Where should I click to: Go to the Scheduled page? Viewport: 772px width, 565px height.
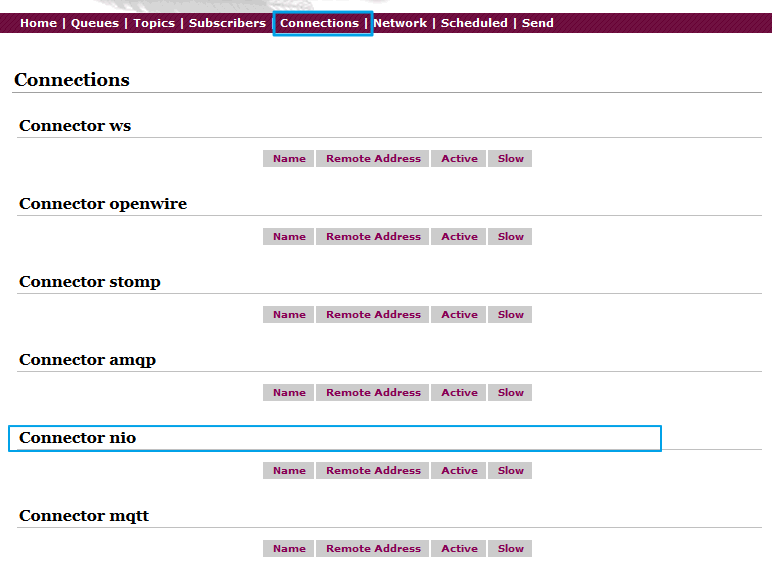click(474, 23)
